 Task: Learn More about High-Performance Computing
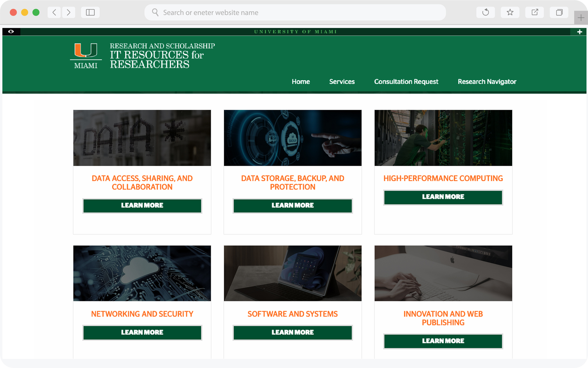443,197
